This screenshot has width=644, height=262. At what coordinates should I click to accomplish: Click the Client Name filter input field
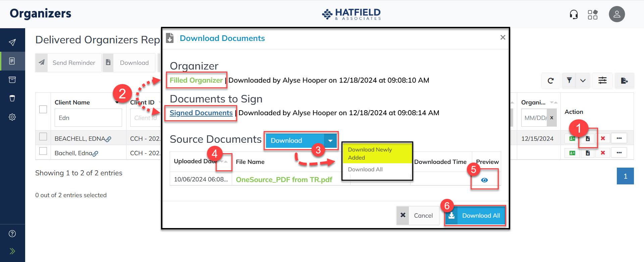[88, 118]
